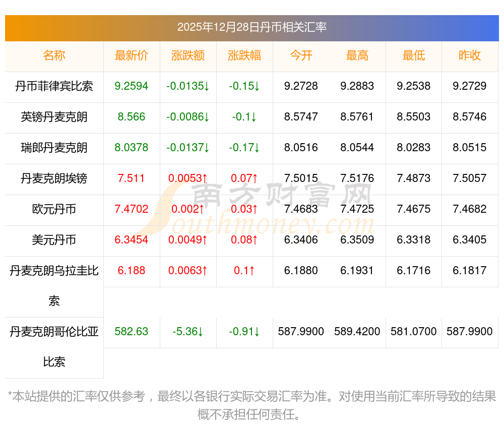Screen dimensions: 504x430
Task: Click change percent 0.03↑
Action: [244, 209]
